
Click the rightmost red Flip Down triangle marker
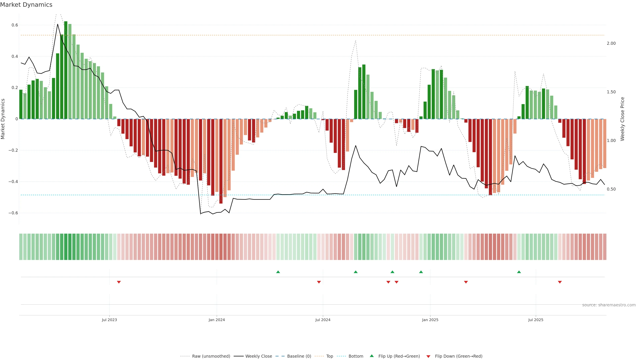[560, 282]
